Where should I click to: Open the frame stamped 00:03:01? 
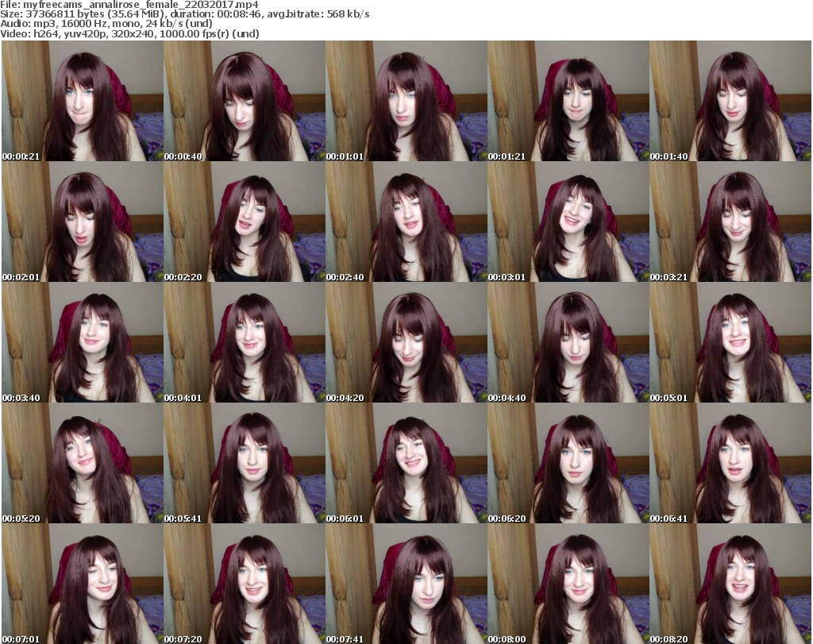click(x=568, y=222)
